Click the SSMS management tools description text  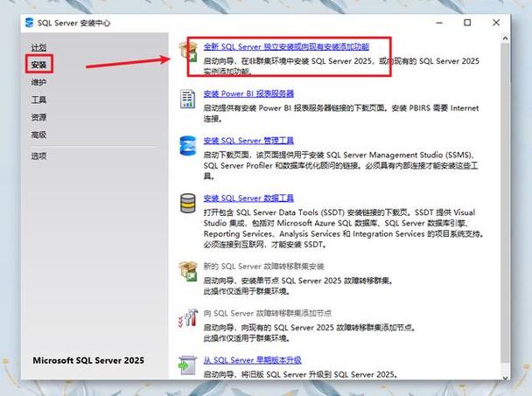(340, 165)
